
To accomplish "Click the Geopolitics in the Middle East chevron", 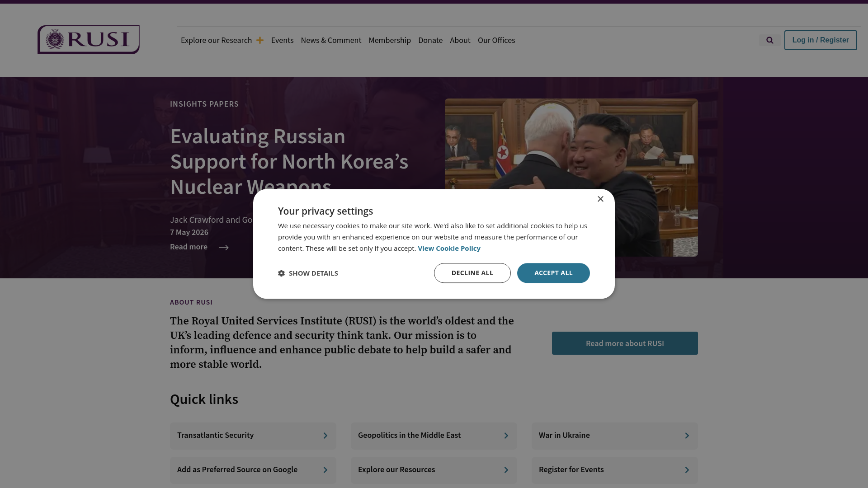I will coord(506,436).
